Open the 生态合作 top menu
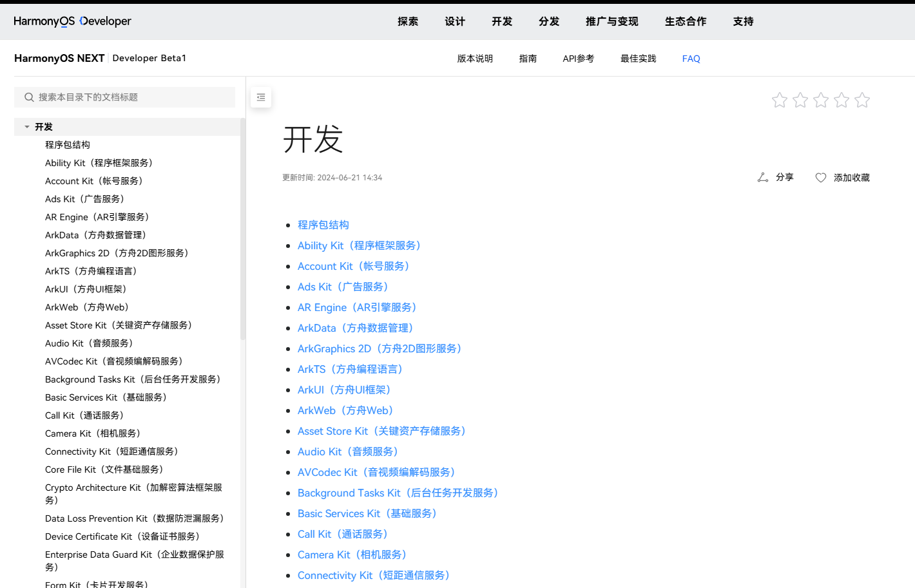This screenshot has width=915, height=588. pos(686,21)
